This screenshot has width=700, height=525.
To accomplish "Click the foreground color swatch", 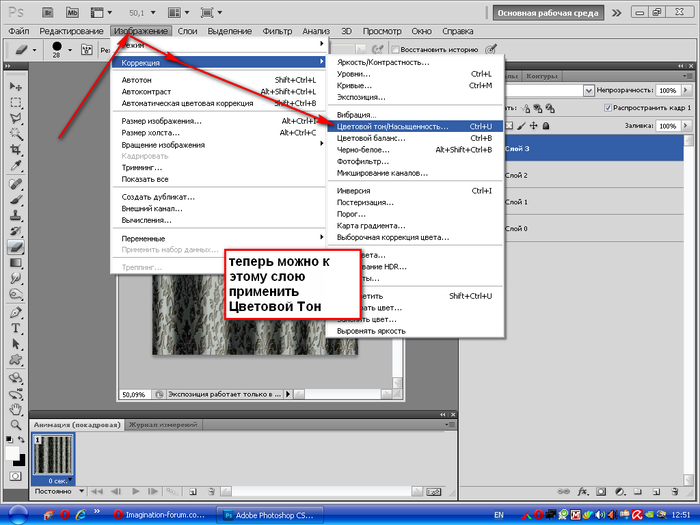I will click(12, 453).
